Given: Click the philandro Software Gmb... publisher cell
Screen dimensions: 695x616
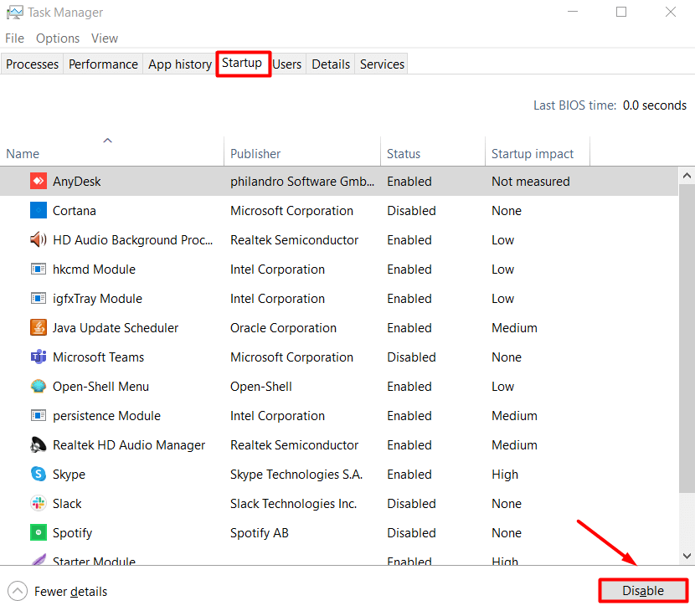Looking at the screenshot, I should (x=302, y=182).
